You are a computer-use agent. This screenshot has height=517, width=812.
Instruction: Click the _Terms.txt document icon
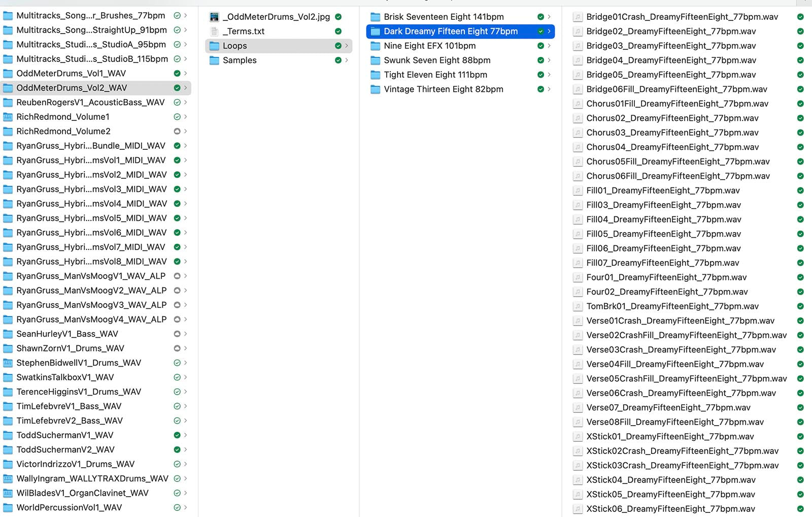click(x=214, y=31)
